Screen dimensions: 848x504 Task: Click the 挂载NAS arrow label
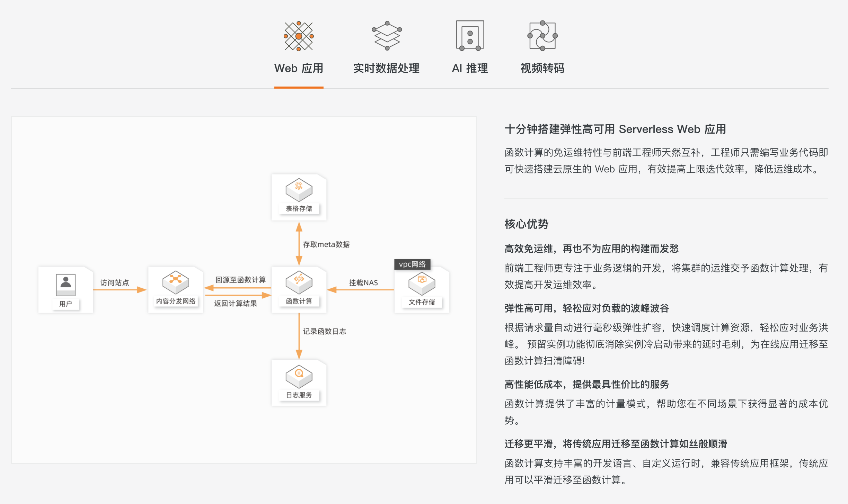click(x=363, y=282)
